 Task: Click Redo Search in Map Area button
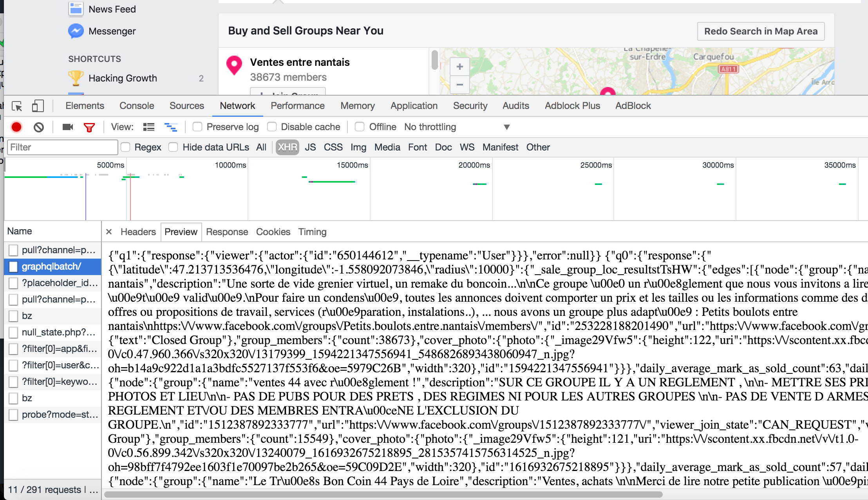pos(761,31)
